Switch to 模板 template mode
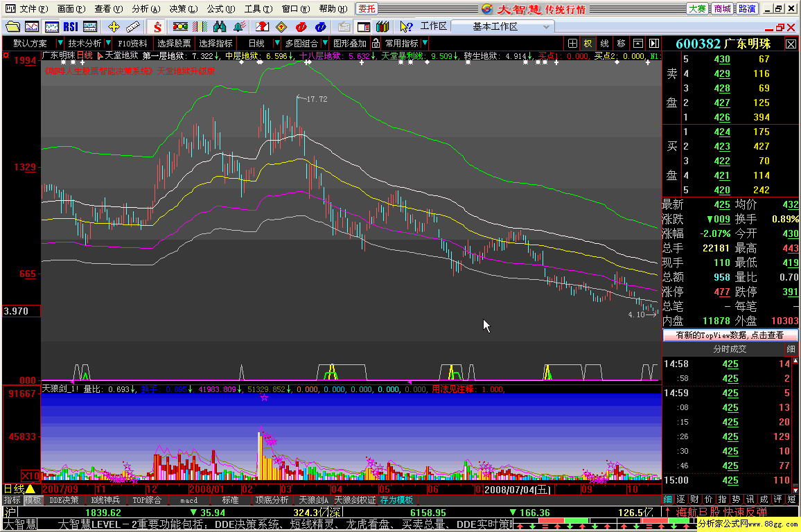This screenshot has height=532, width=801. point(33,500)
